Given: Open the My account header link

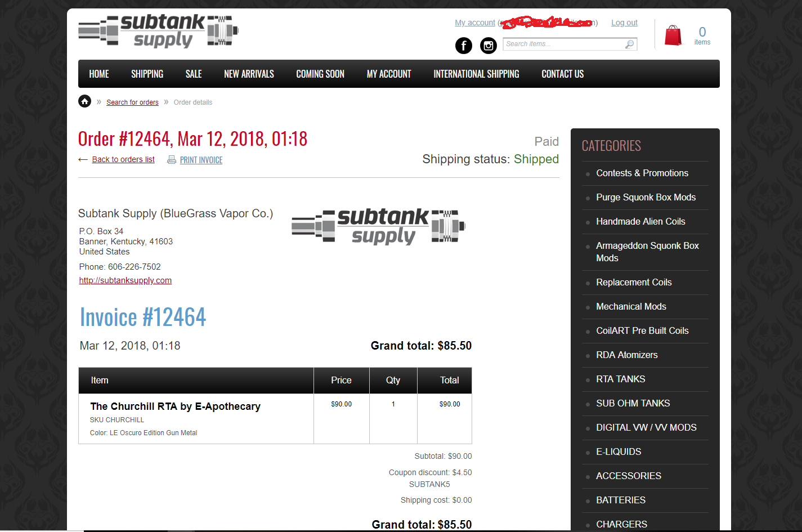Looking at the screenshot, I should [474, 23].
